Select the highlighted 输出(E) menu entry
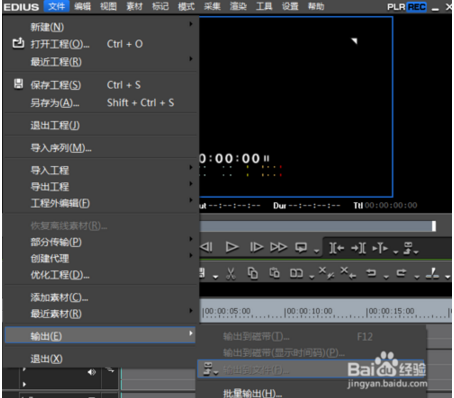 click(x=100, y=335)
